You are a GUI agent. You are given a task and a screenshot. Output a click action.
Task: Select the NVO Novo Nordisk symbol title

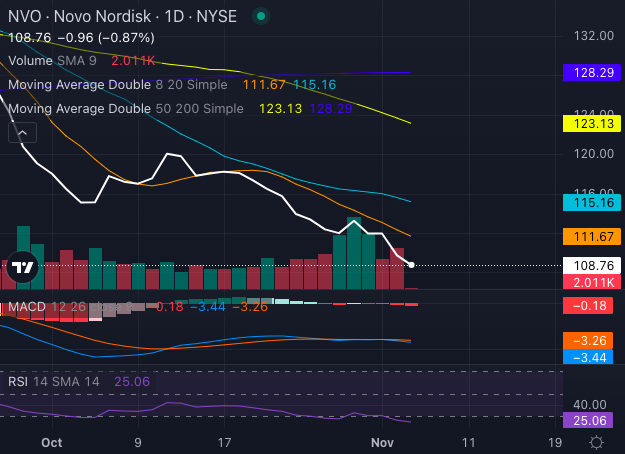click(x=122, y=17)
